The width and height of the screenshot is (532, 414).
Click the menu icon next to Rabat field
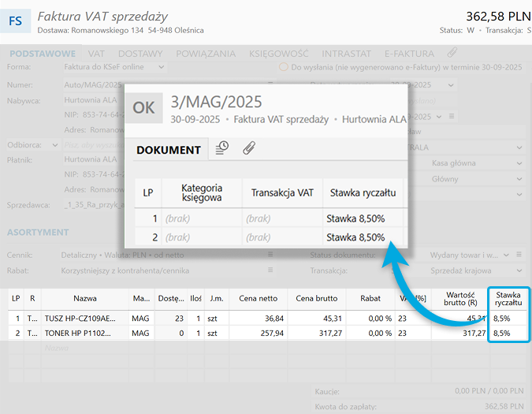pos(270,270)
